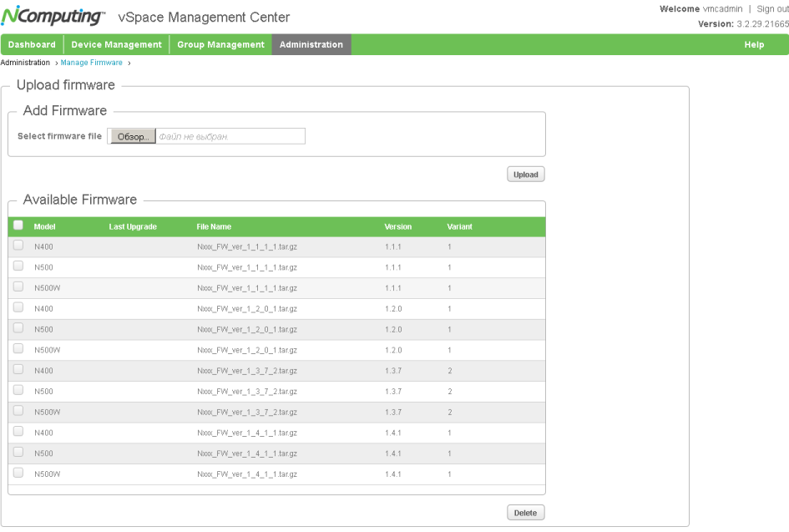Click the version number 3.2.29.21665 text

(763, 23)
